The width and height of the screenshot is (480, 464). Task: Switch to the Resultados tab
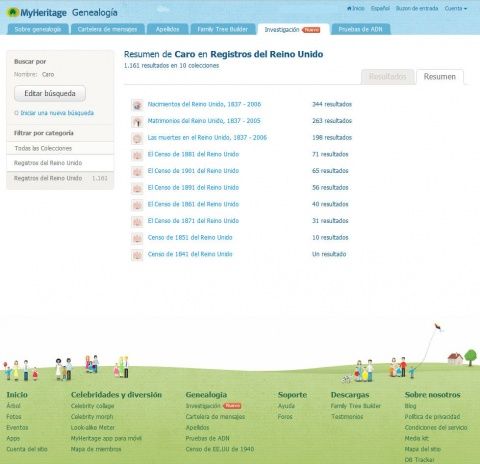[x=388, y=77]
